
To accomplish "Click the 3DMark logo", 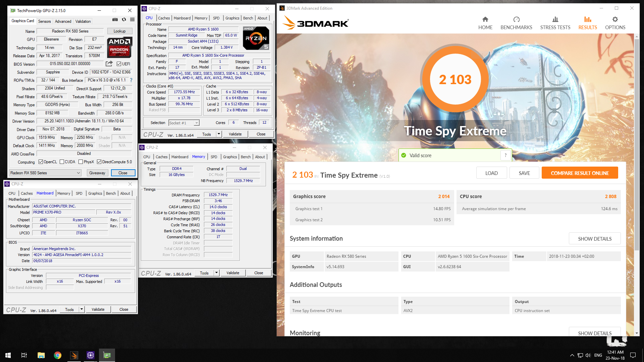I will [315, 23].
